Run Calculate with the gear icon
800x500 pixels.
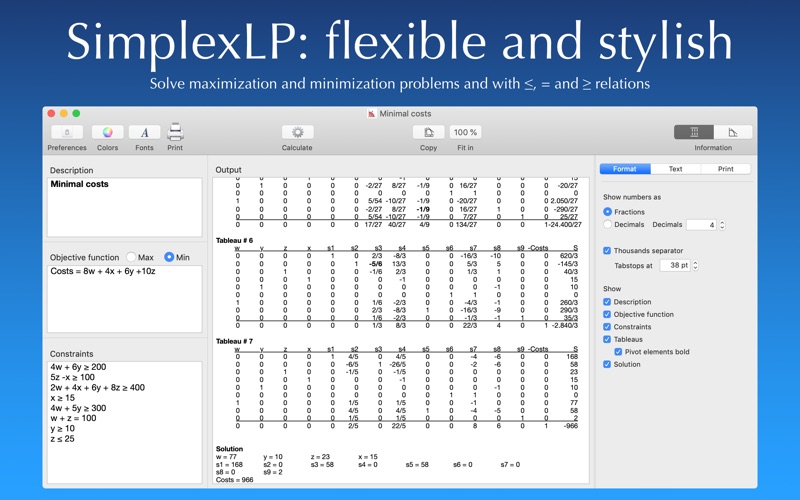tap(297, 133)
